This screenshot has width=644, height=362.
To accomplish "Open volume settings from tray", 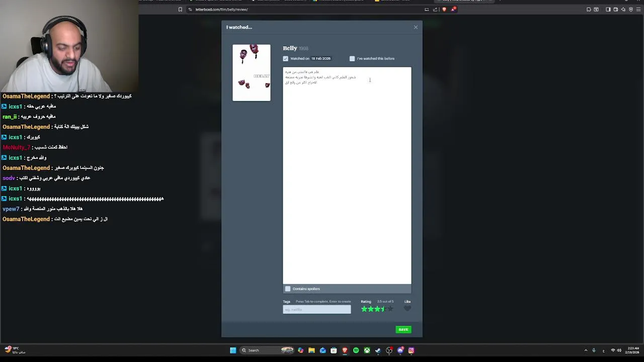I will (x=619, y=350).
